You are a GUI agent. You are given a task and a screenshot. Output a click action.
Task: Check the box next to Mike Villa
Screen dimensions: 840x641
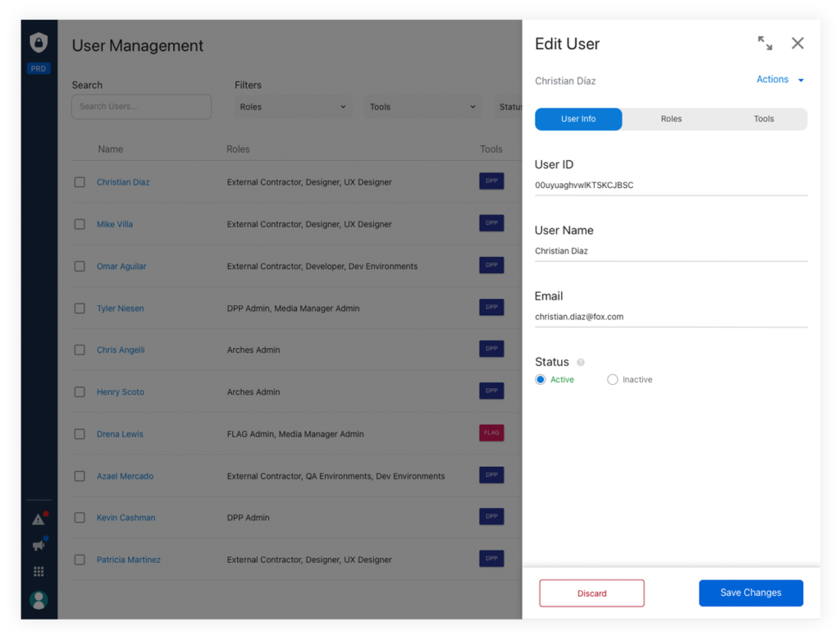coord(80,224)
